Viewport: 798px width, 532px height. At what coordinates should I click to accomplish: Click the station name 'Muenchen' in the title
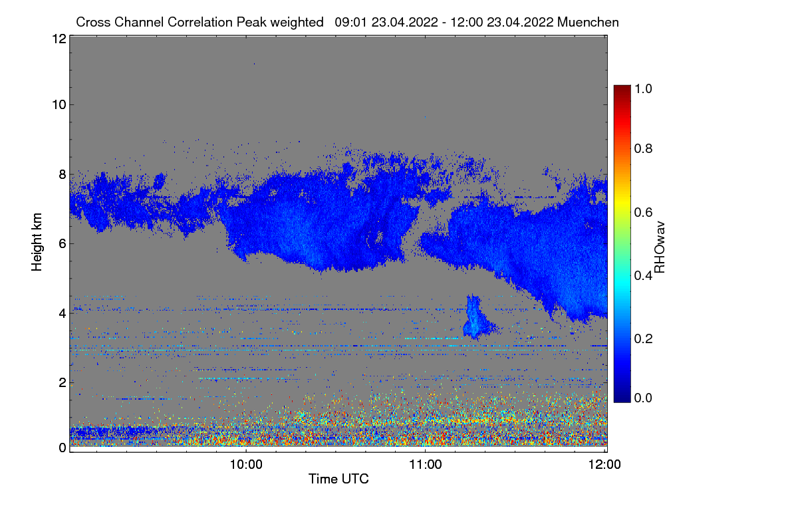(589, 22)
